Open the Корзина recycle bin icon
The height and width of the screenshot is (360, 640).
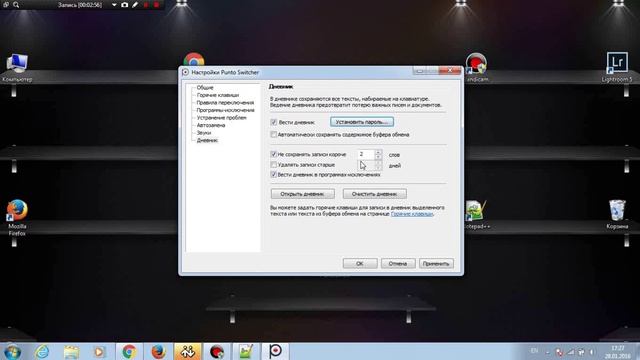pyautogui.click(x=617, y=214)
